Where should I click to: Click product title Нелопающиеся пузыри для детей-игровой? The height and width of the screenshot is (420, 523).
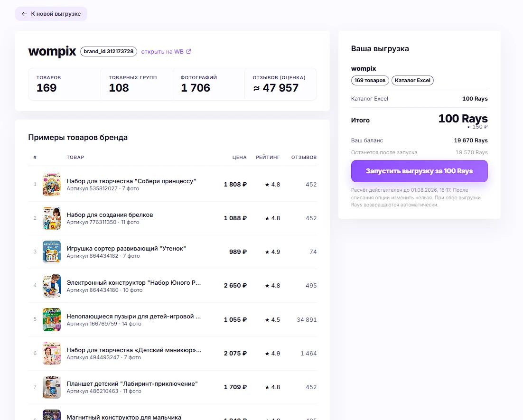pyautogui.click(x=134, y=316)
